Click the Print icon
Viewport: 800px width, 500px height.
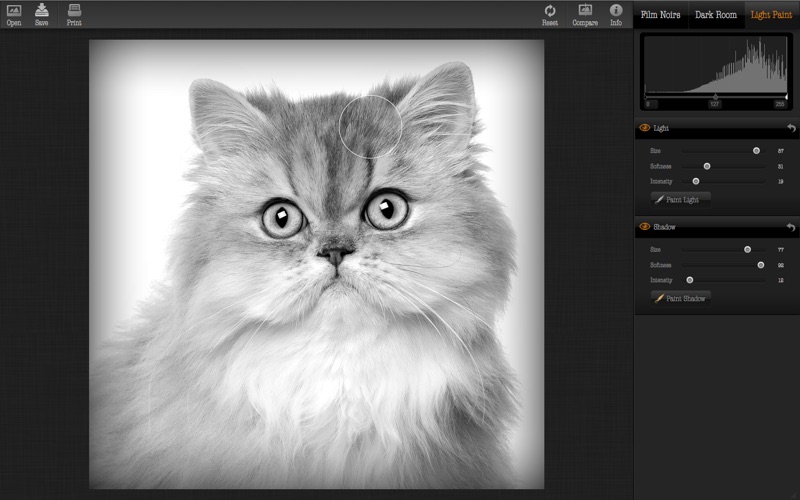click(x=74, y=11)
